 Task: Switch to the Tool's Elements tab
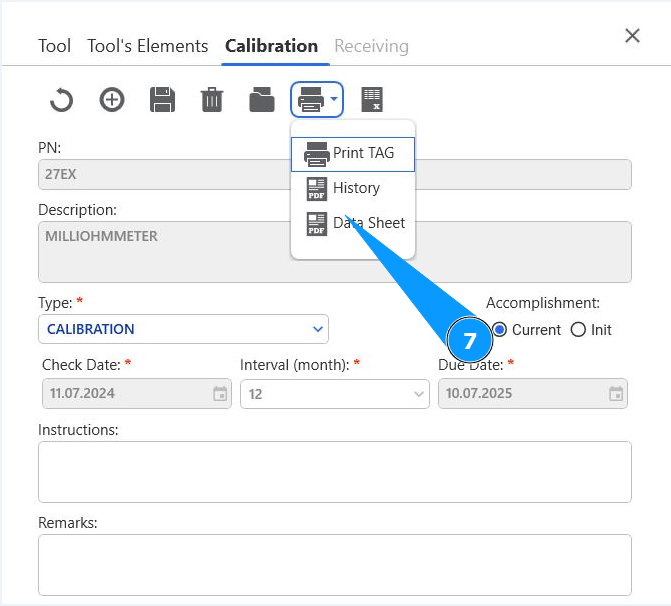pyautogui.click(x=147, y=46)
